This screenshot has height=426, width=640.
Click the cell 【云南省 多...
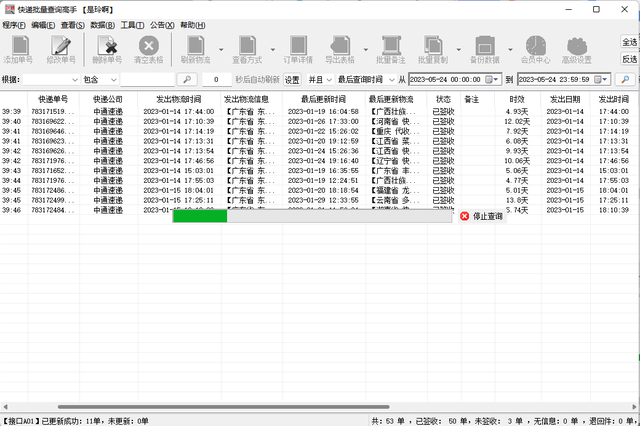pos(395,200)
